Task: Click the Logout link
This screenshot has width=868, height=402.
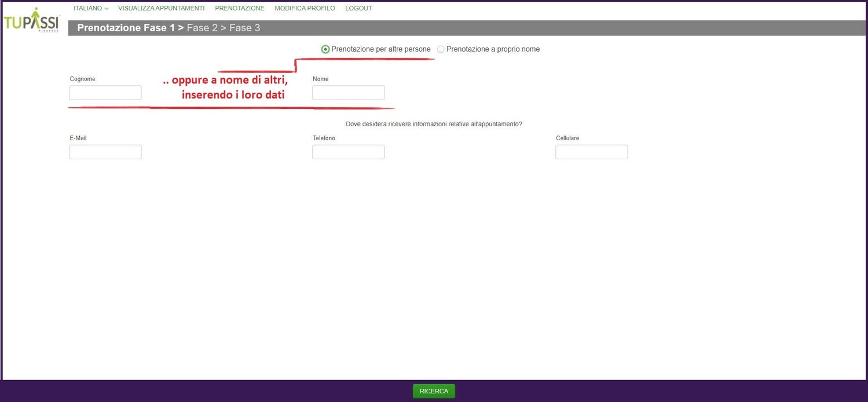Action: click(x=358, y=9)
